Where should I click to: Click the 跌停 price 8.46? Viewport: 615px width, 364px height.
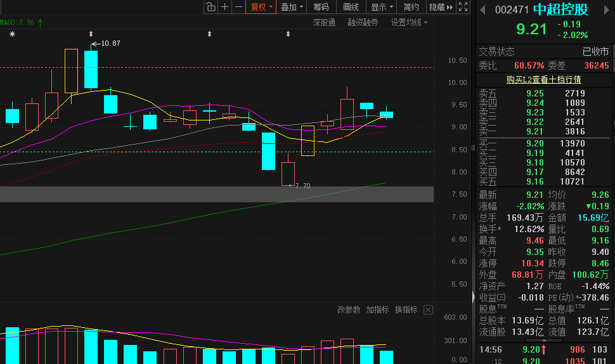click(x=600, y=263)
